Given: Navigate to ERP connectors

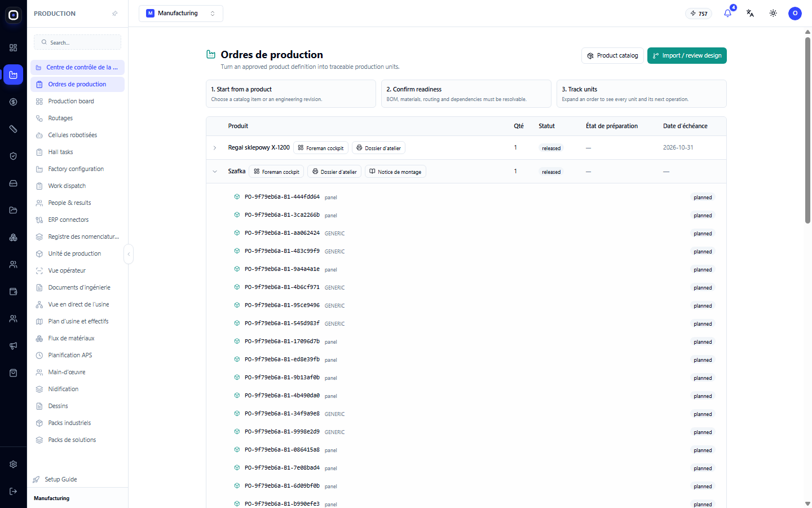Looking at the screenshot, I should point(77,220).
